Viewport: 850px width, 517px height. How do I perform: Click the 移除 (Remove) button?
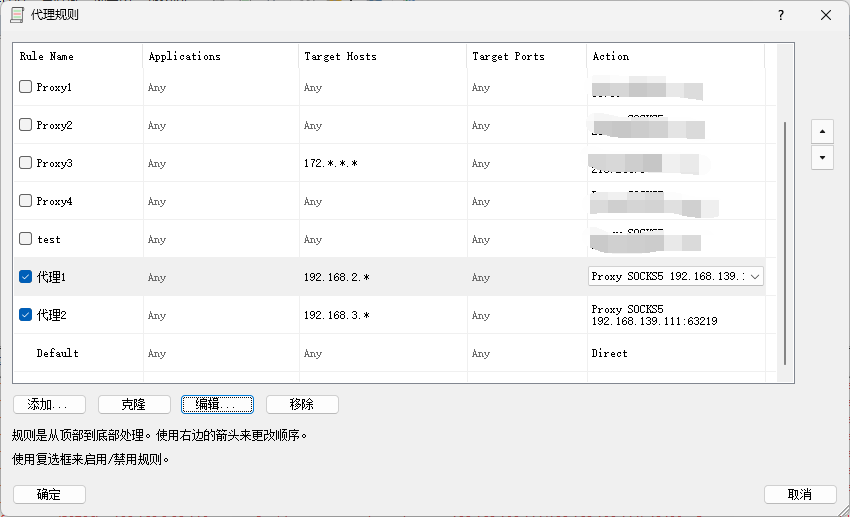(x=302, y=404)
